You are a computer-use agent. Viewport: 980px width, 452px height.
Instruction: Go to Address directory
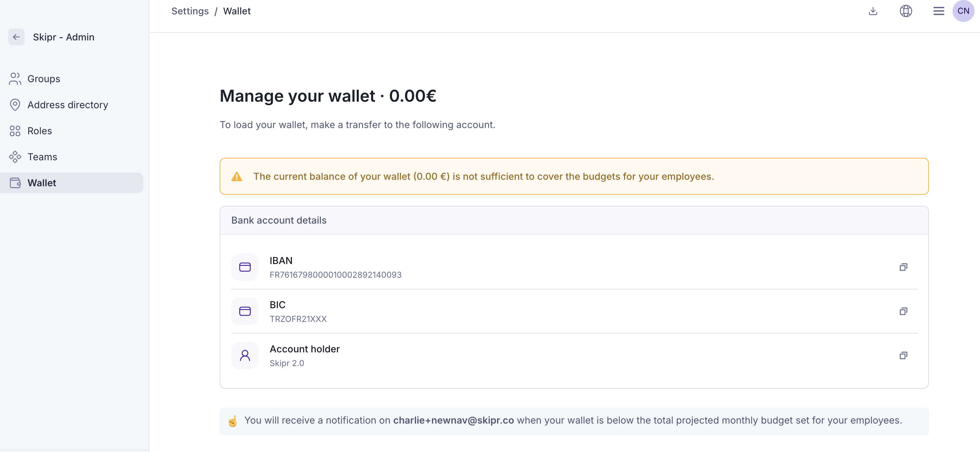pos(68,105)
